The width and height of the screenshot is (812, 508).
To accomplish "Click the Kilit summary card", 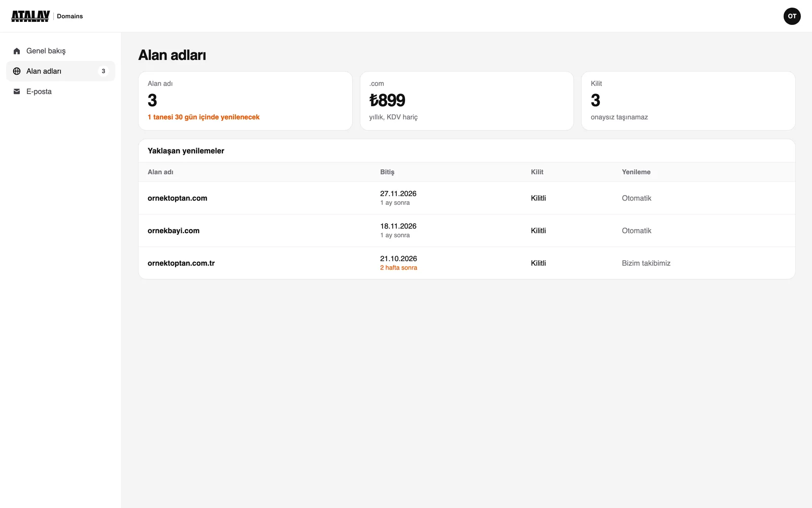I will click(688, 101).
